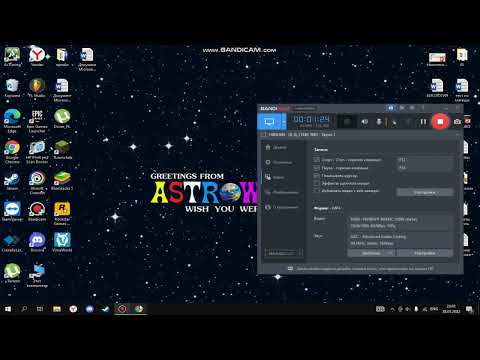Open Microsoft Edge desktop shortcut
The width and height of the screenshot is (480, 360).
coord(12,121)
